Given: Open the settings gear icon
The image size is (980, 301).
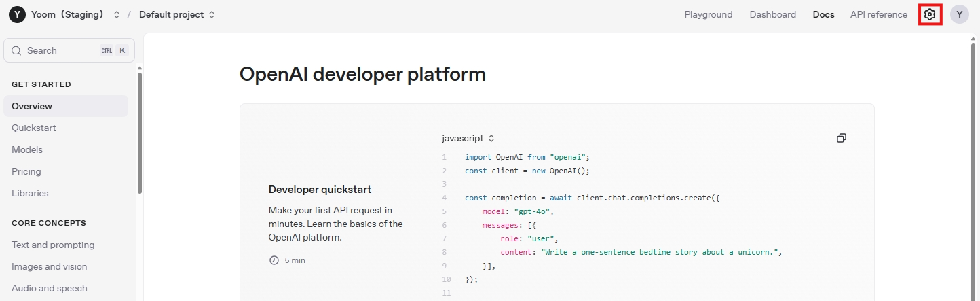Looking at the screenshot, I should click(930, 14).
